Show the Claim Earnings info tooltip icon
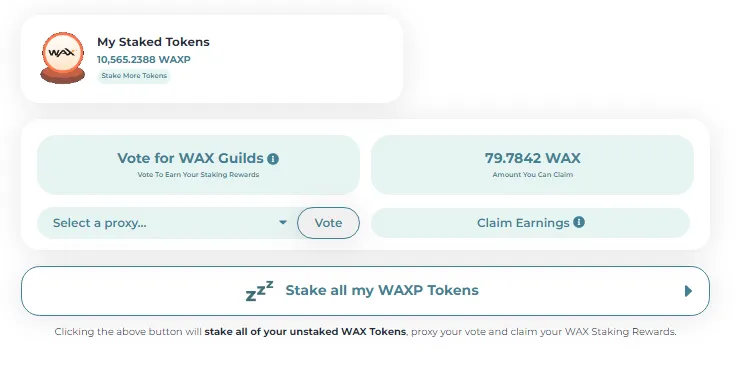 [579, 223]
